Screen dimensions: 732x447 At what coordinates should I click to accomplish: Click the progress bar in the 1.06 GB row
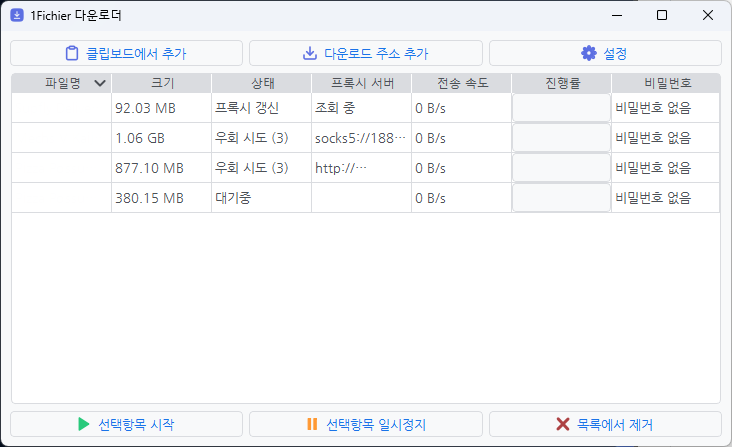coord(562,138)
